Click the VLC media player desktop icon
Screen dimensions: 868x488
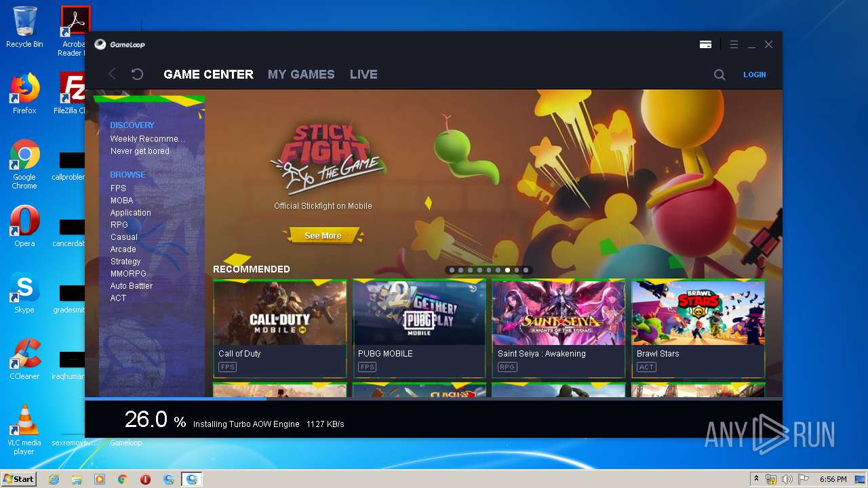point(24,430)
